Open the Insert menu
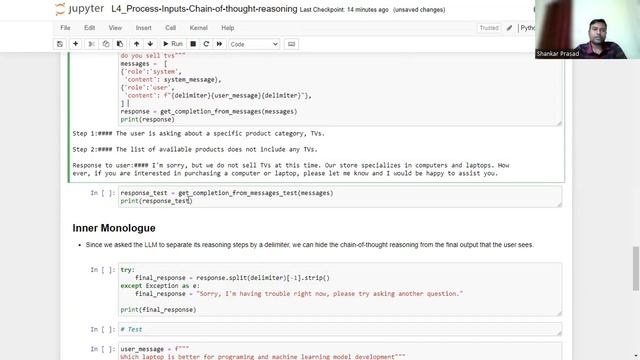 [x=143, y=28]
